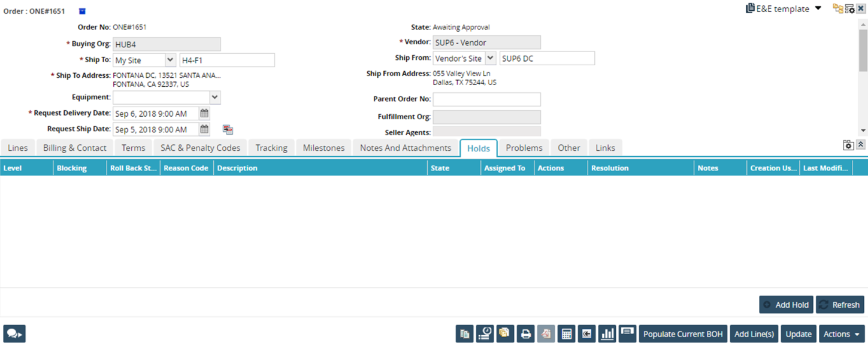
Task: Open calendar for Request Ship Date
Action: click(204, 129)
